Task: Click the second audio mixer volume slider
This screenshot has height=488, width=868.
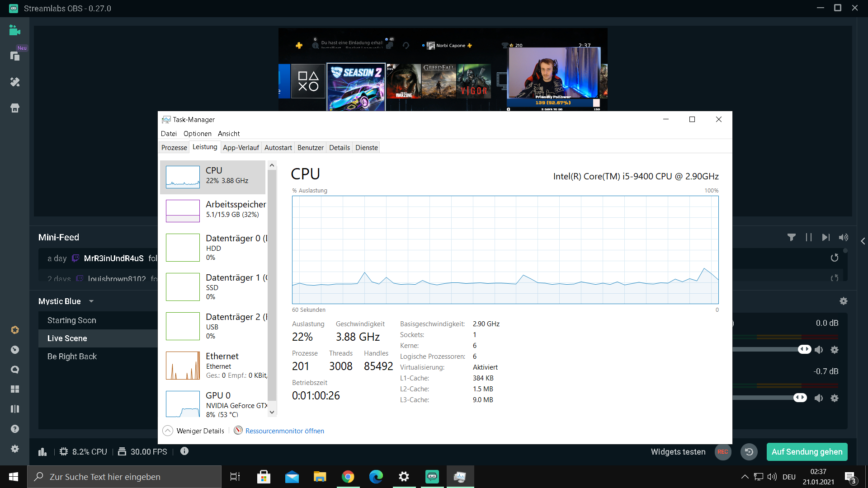Action: 800,398
